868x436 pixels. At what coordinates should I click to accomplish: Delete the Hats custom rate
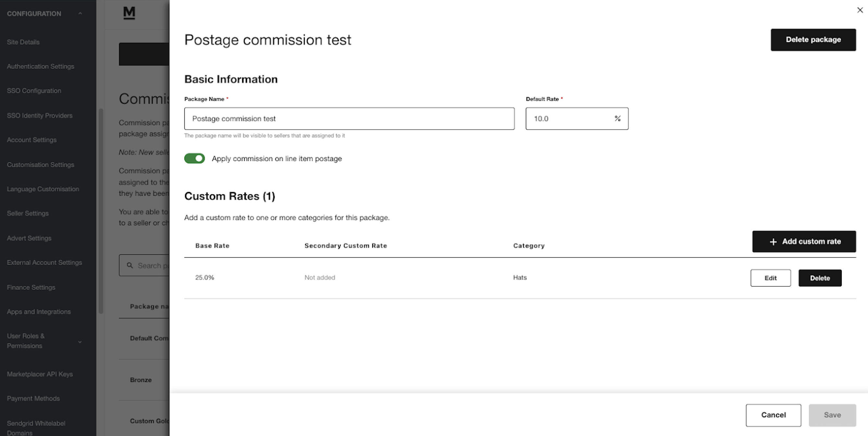coord(820,278)
